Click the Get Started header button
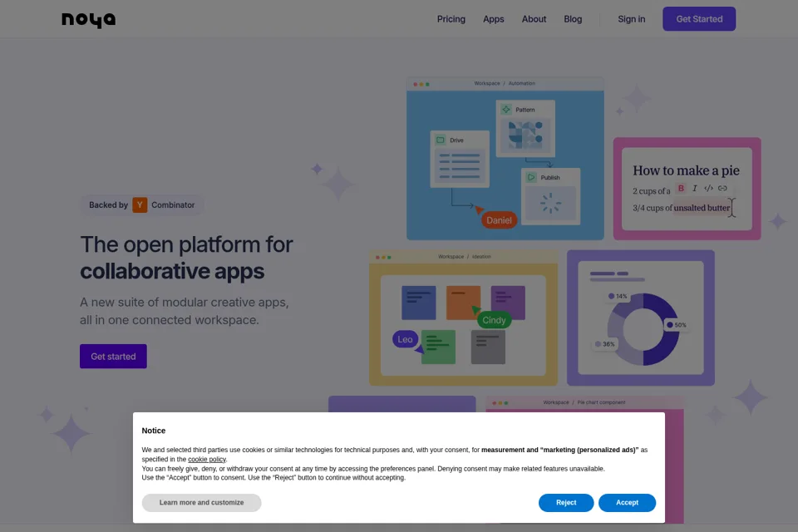Viewport: 798px width, 532px height. click(699, 19)
